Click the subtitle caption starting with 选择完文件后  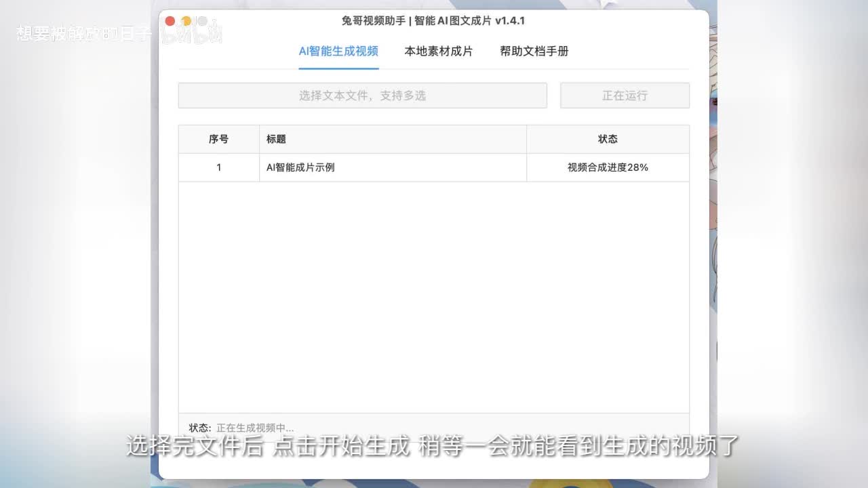tap(433, 447)
